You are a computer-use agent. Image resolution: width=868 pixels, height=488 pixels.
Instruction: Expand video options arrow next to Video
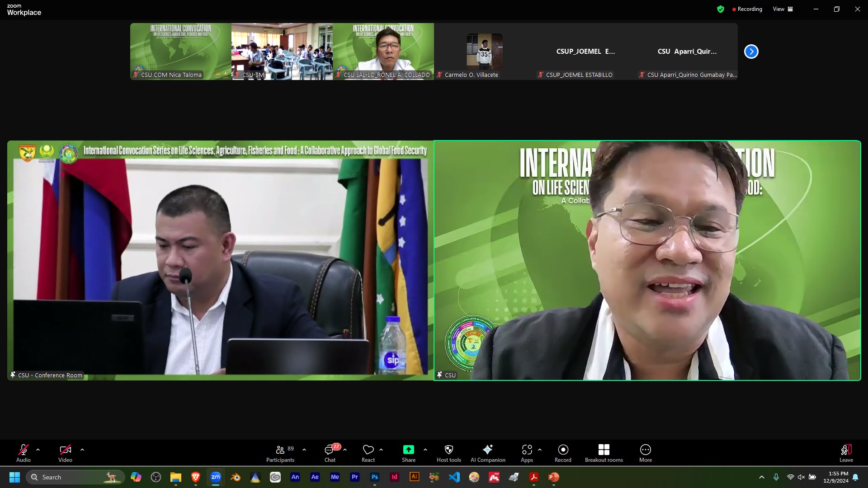point(82,450)
